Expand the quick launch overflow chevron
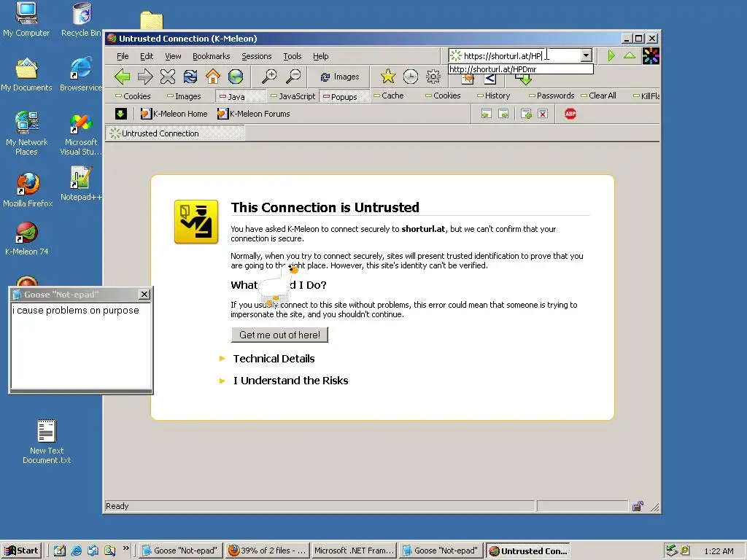Screen dimensions: 747x560 click(x=125, y=548)
